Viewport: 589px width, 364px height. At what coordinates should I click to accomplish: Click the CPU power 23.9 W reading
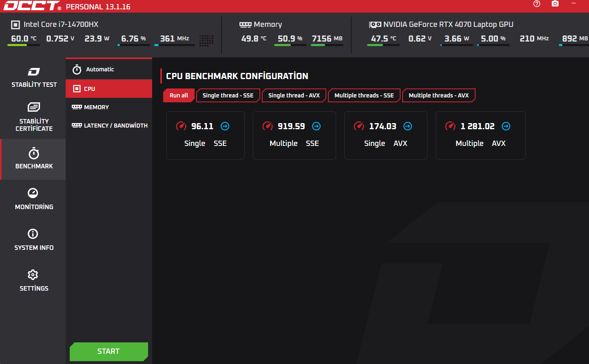pyautogui.click(x=97, y=39)
